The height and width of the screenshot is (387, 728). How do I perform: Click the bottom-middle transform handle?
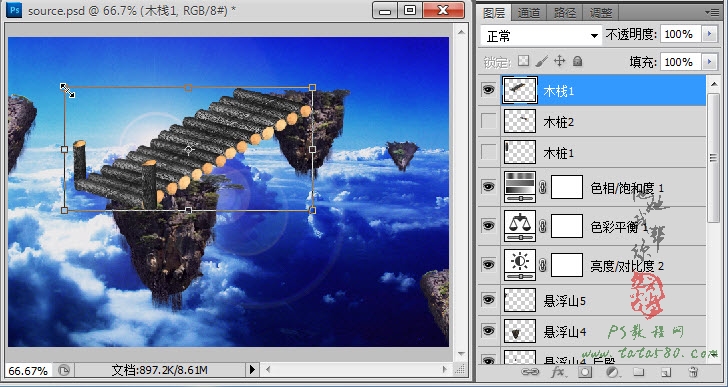coord(188,211)
